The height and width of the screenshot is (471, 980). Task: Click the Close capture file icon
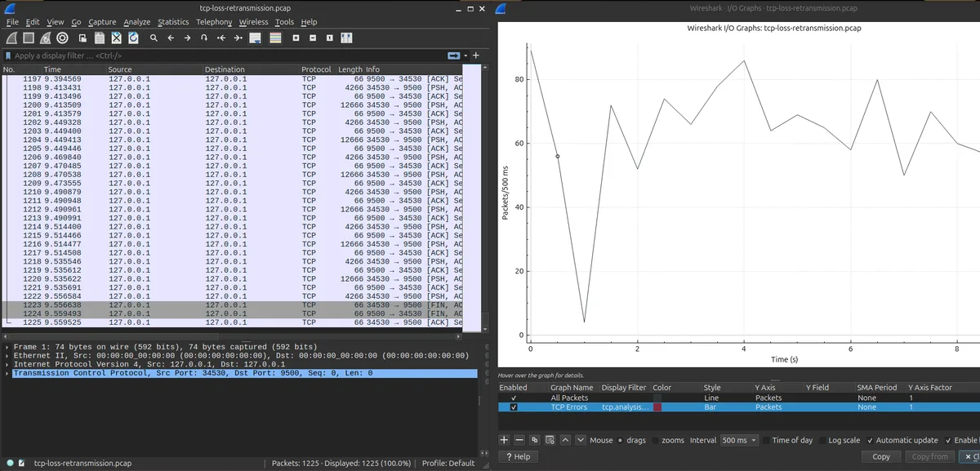pos(116,38)
